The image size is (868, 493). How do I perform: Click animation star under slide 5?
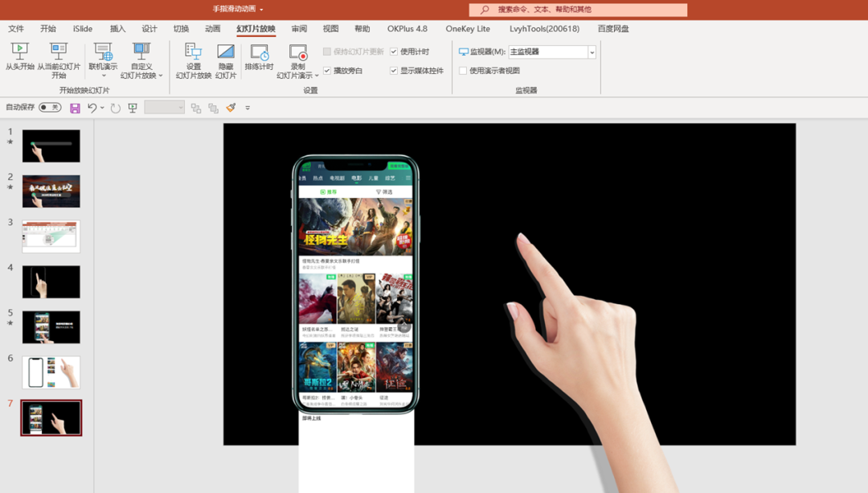[10, 323]
